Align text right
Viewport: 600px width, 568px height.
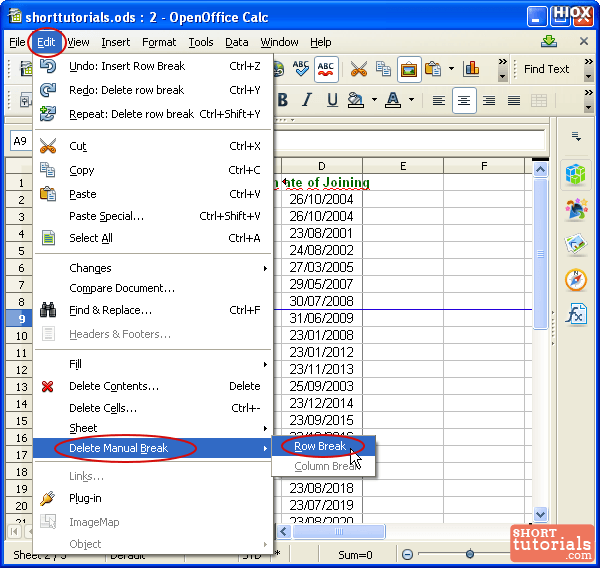tap(489, 101)
